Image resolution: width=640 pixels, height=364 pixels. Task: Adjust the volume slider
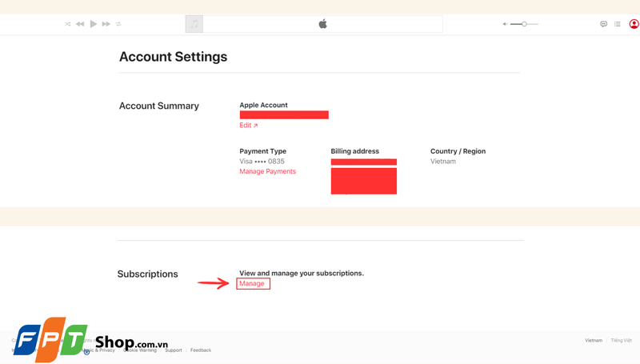click(x=524, y=24)
